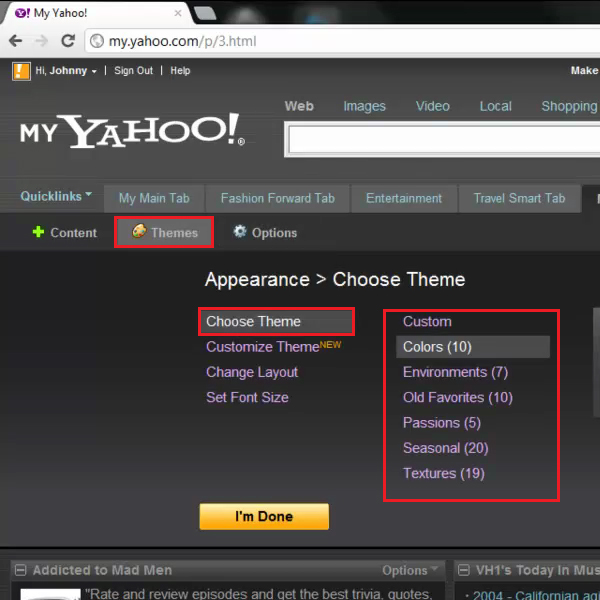600x600 pixels.
Task: Open a new browser tab
Action: pyautogui.click(x=205, y=13)
